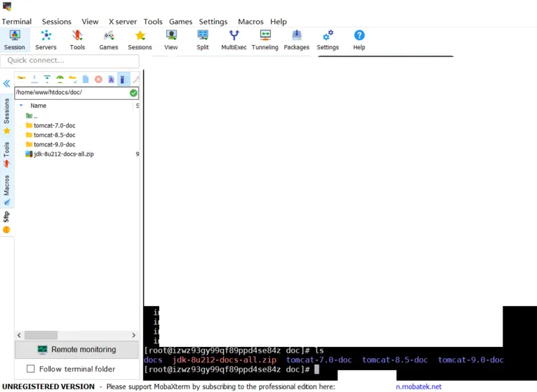Image resolution: width=537 pixels, height=392 pixels.
Task: Open the Packages manager icon
Action: tap(296, 39)
